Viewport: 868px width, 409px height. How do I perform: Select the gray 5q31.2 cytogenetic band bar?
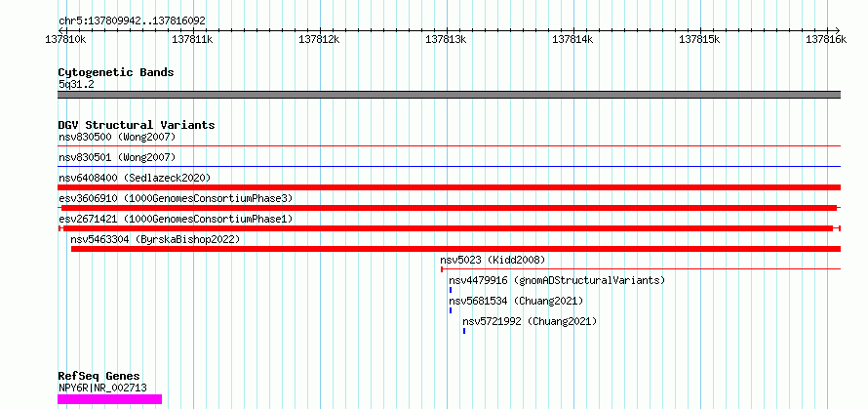coord(449,95)
